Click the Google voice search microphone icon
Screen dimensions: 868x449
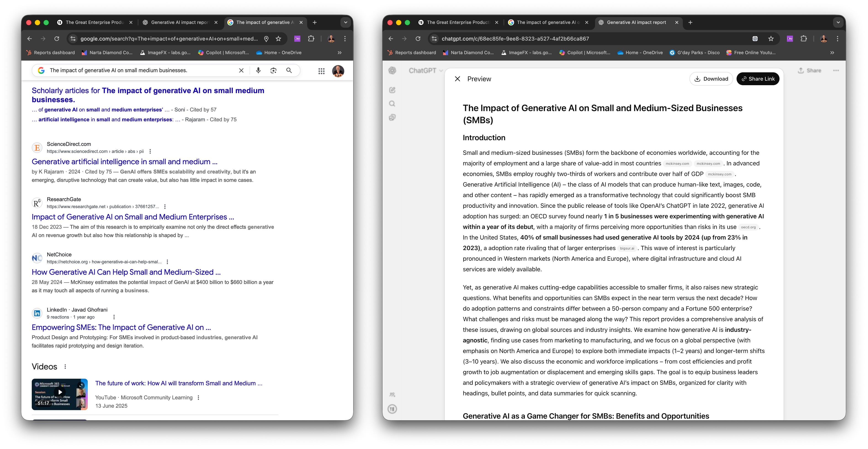click(258, 70)
